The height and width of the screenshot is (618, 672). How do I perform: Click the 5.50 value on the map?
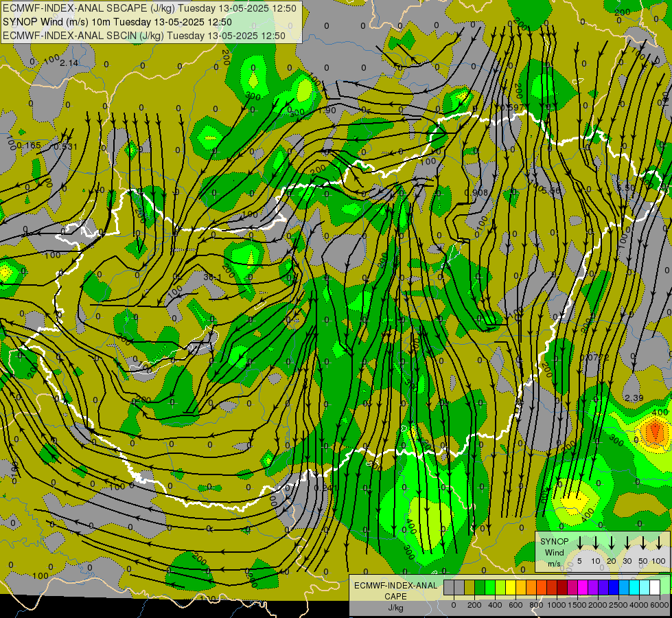click(626, 187)
